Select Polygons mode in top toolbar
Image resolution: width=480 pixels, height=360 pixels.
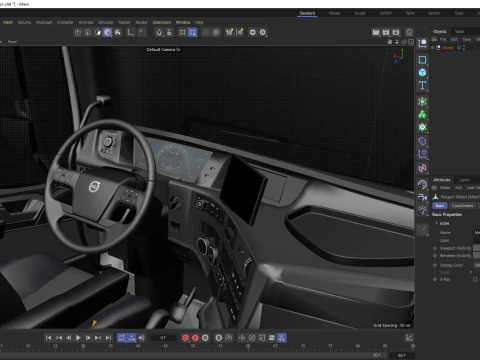point(98,32)
